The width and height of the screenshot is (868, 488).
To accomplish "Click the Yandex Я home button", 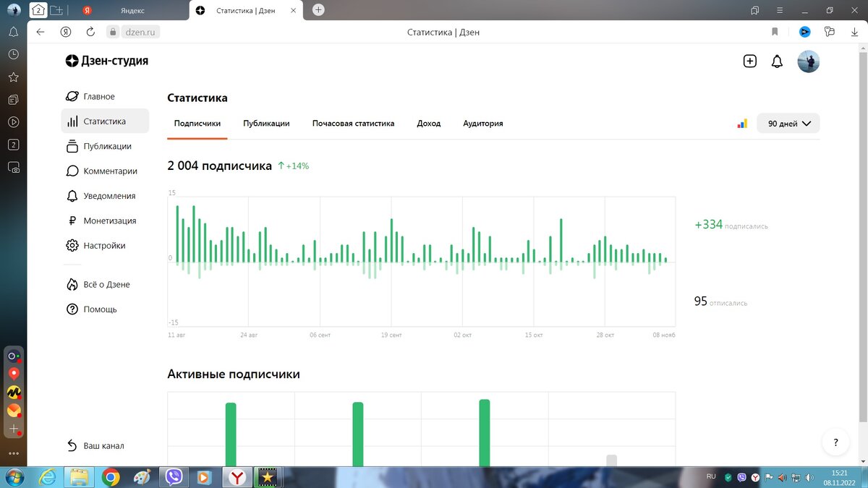I will coord(66,32).
